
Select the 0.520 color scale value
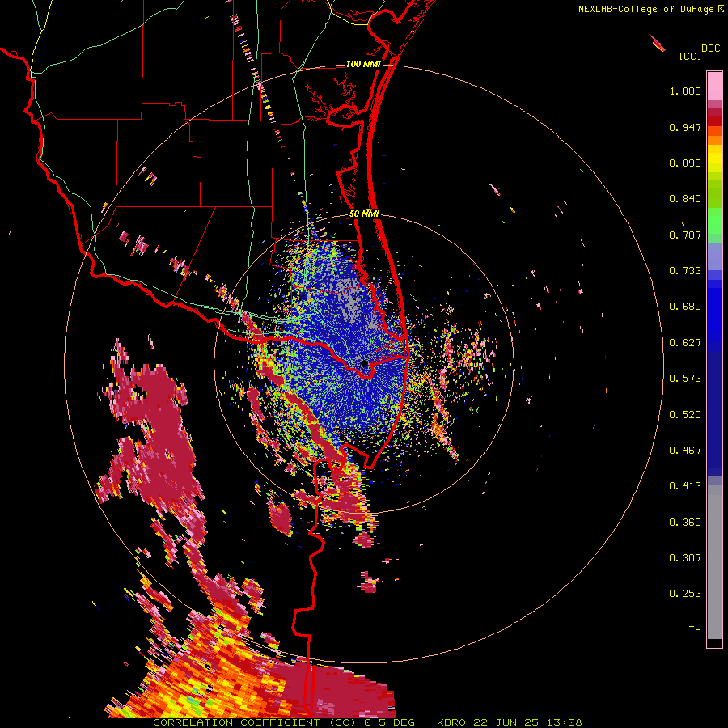coord(685,415)
